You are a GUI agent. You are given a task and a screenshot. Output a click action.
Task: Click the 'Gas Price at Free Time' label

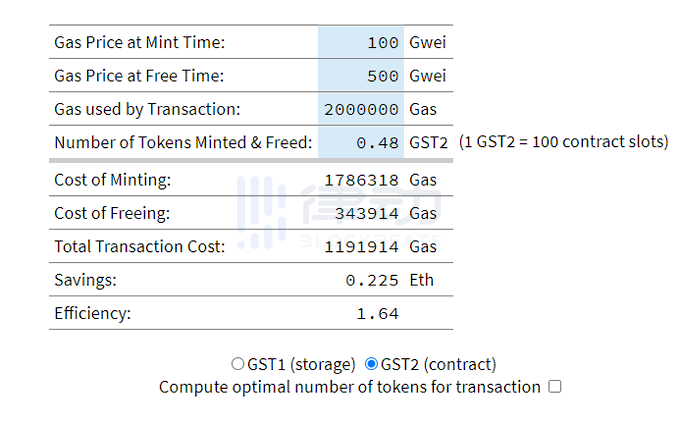tap(139, 76)
